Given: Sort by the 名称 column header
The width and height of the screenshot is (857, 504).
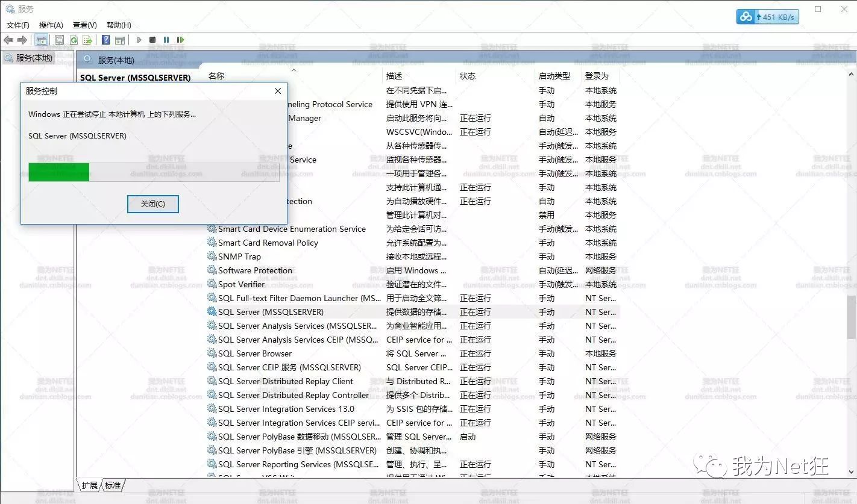Looking at the screenshot, I should click(216, 76).
